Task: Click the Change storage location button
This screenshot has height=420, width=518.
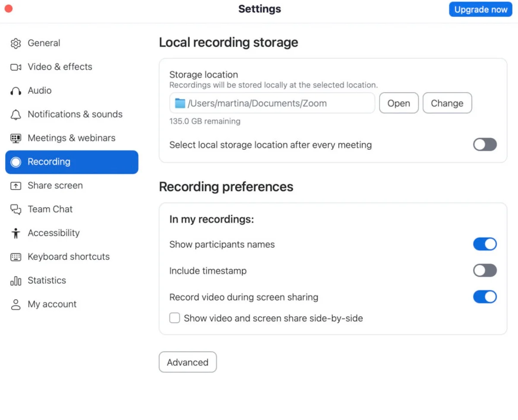Action: coord(447,103)
